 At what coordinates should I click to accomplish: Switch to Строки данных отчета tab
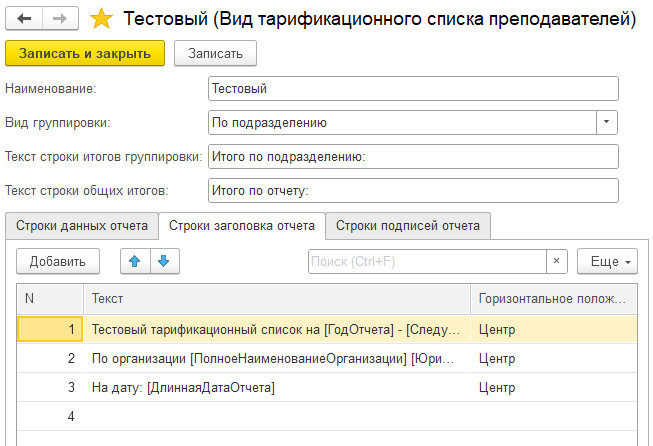(x=82, y=225)
